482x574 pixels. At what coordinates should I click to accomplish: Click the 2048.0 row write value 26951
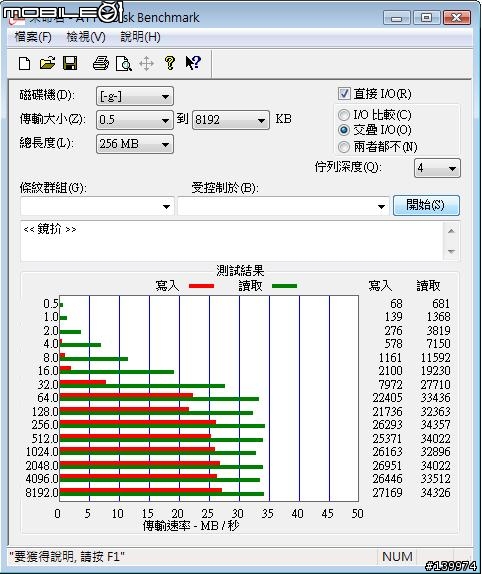387,466
